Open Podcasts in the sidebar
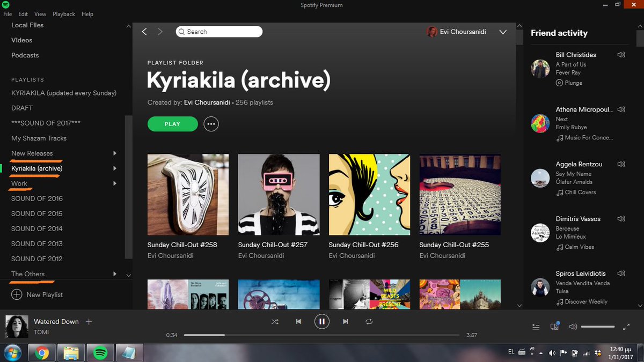This screenshot has height=362, width=644. [25, 55]
